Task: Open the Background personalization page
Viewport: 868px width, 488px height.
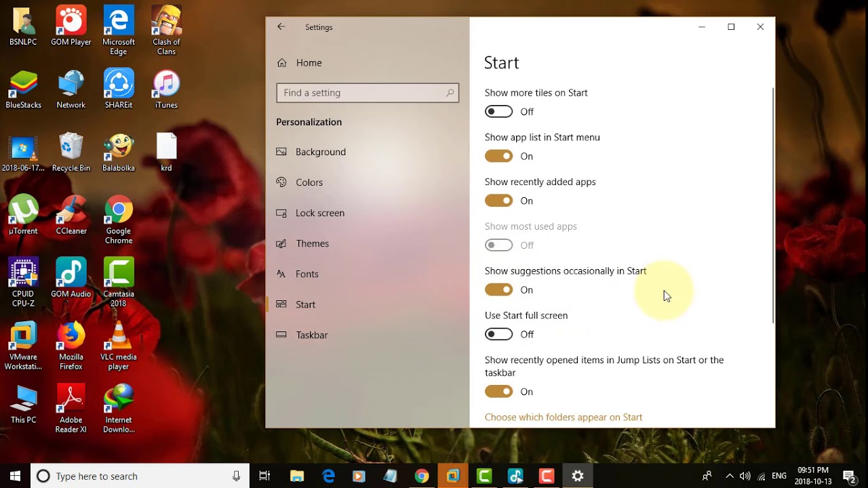Action: [x=367, y=152]
